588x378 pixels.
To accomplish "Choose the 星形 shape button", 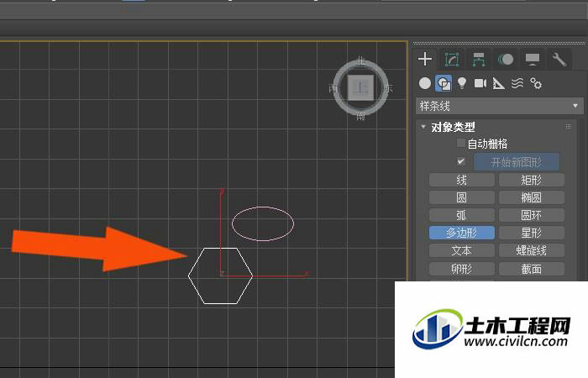I will point(532,233).
